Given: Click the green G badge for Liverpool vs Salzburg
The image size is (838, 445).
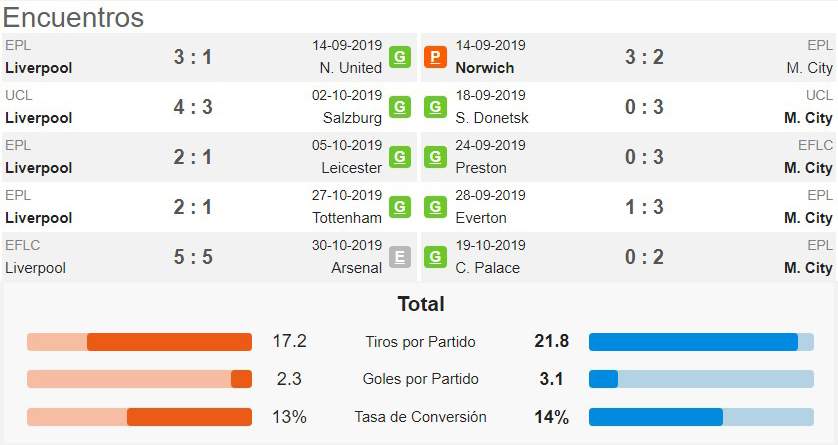Looking at the screenshot, I should pos(400,107).
